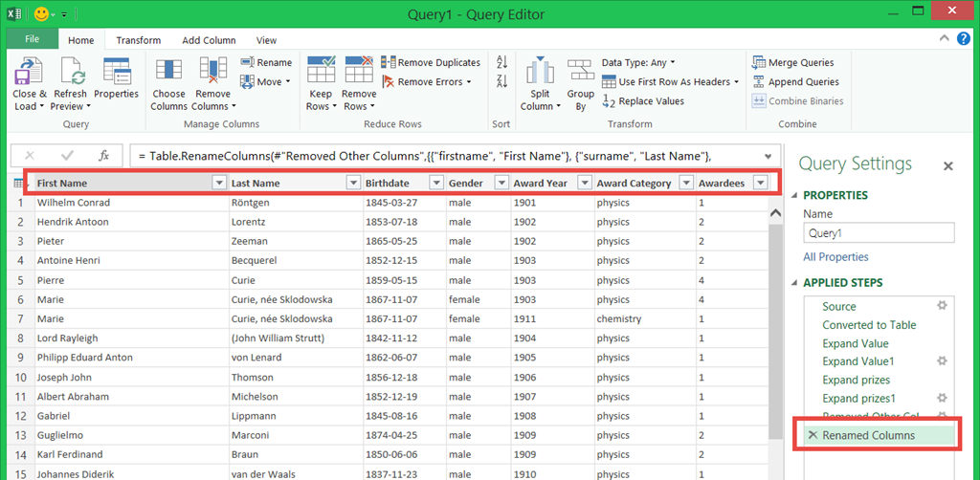Click the Group By icon
Image resolution: width=980 pixels, height=480 pixels.
coord(580,73)
